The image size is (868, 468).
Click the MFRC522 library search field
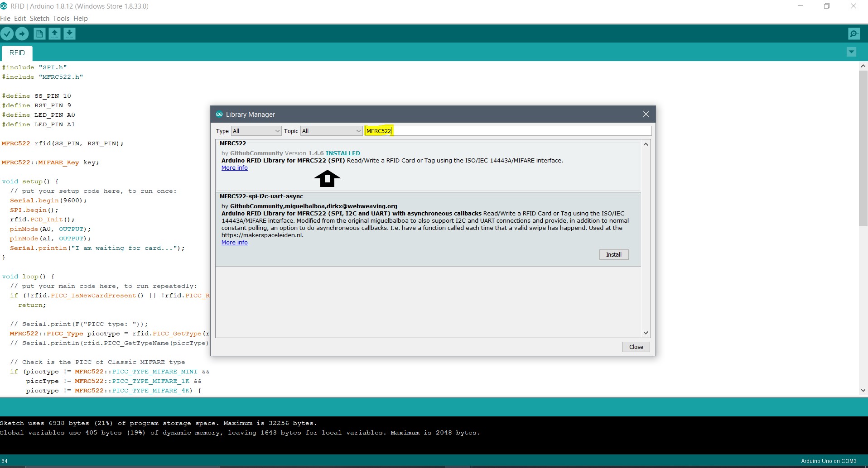click(507, 131)
